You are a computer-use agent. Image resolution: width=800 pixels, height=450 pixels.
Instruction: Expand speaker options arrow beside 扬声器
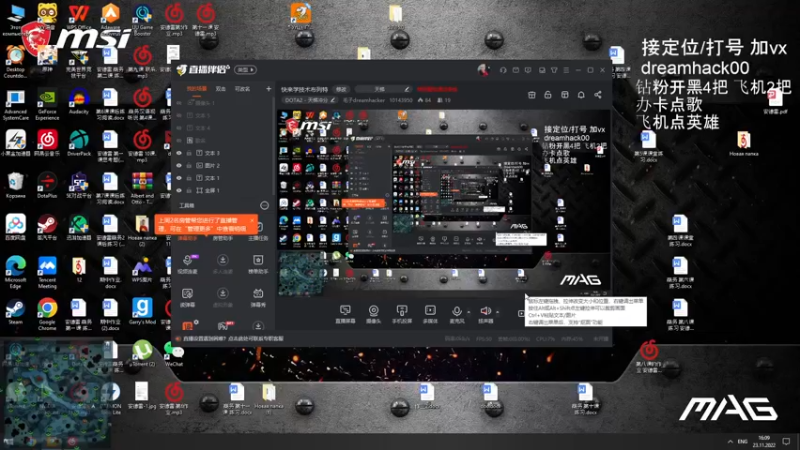click(497, 312)
